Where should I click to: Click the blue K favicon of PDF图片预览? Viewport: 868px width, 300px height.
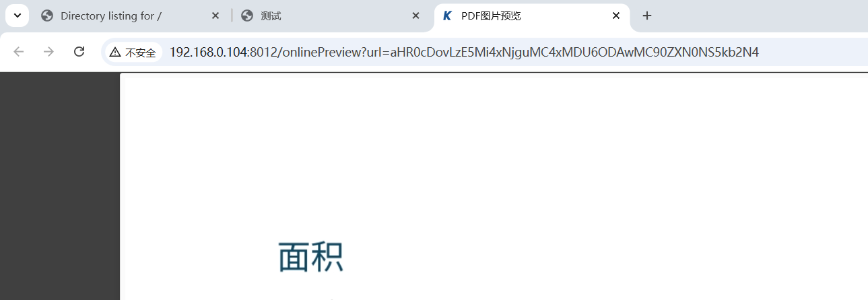click(447, 16)
